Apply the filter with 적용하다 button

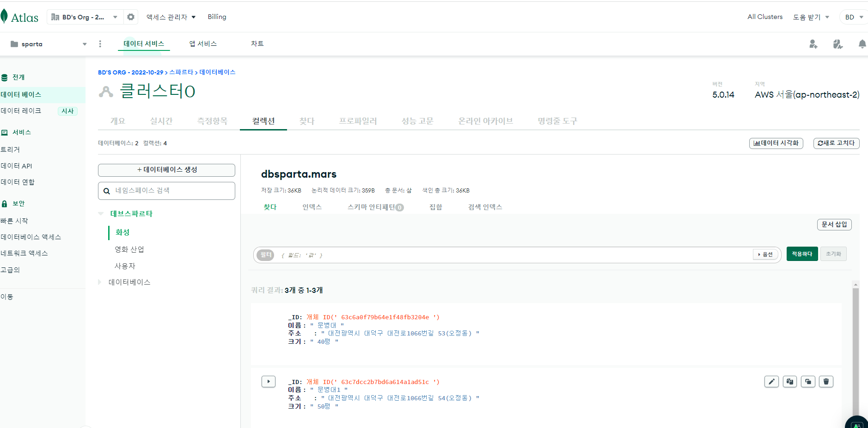click(802, 254)
